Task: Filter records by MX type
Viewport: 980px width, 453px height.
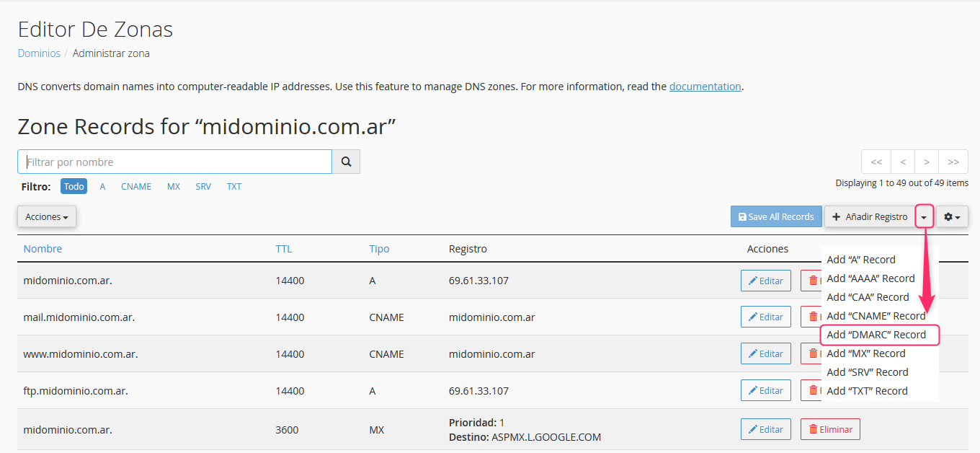Action: tap(174, 186)
